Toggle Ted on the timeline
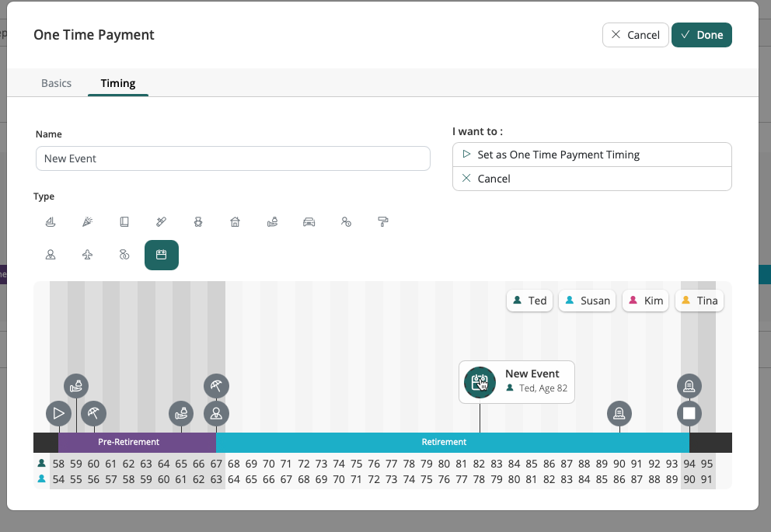This screenshot has width=771, height=532. pos(529,301)
